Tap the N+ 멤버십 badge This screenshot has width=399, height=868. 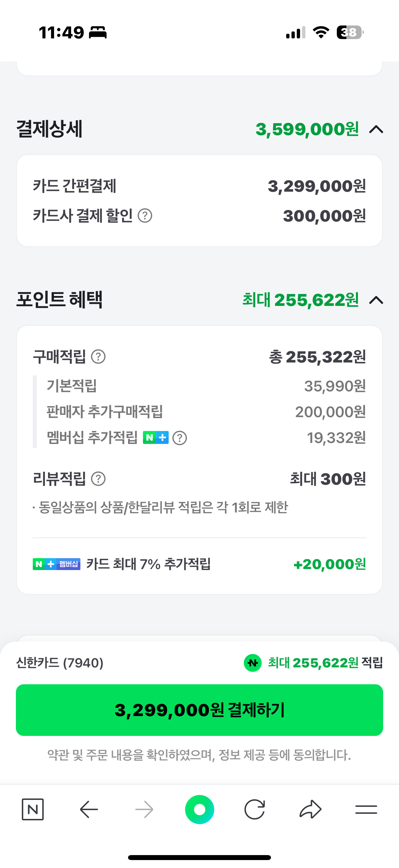[57, 564]
